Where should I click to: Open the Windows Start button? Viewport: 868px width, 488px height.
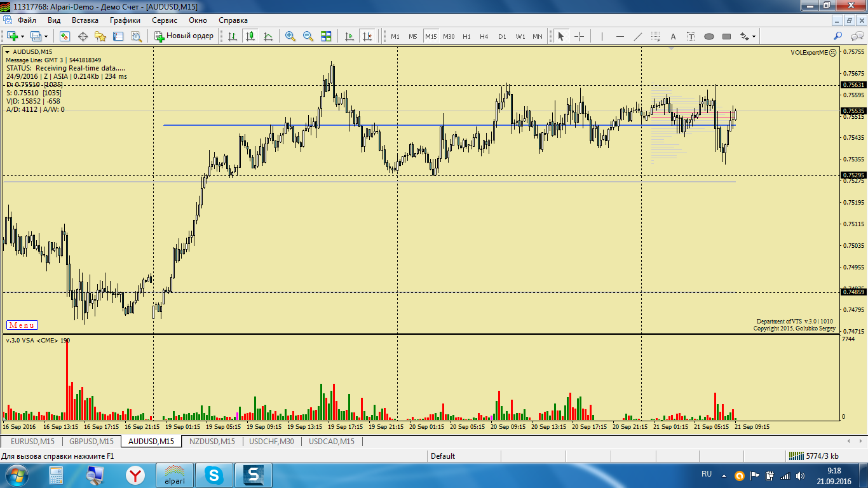17,475
